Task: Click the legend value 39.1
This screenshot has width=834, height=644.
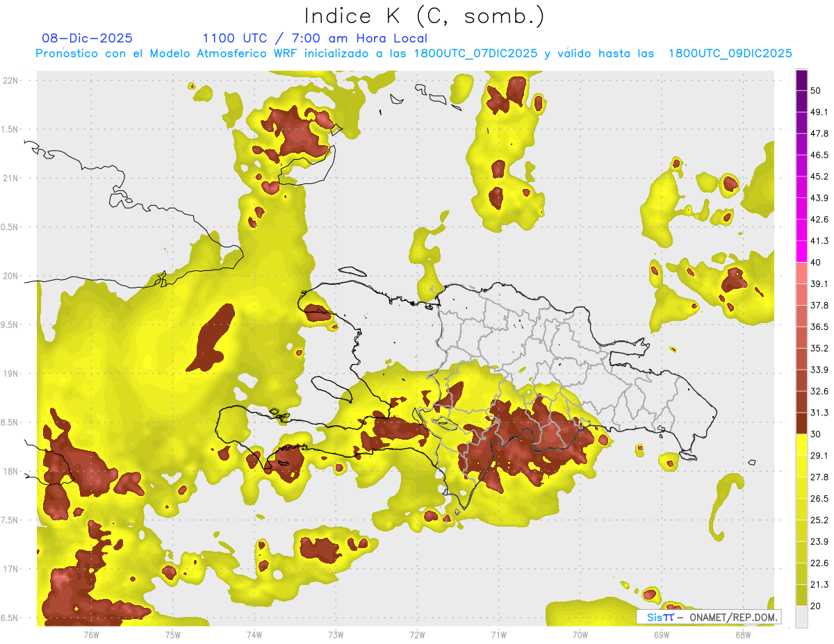Action: (819, 284)
